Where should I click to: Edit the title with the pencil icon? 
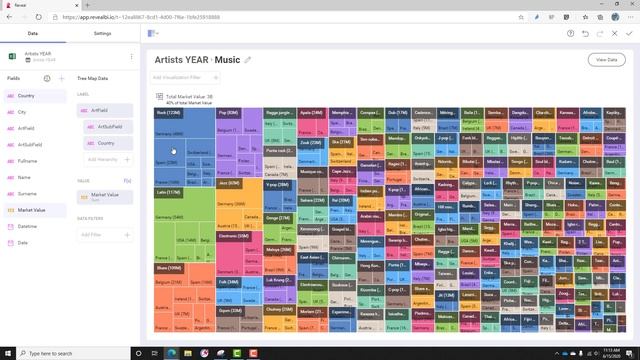click(247, 60)
